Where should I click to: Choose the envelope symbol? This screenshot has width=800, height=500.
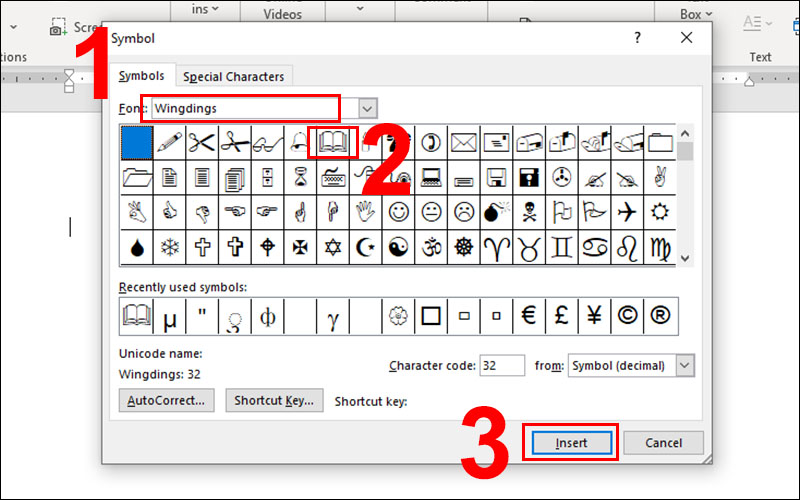pos(463,142)
